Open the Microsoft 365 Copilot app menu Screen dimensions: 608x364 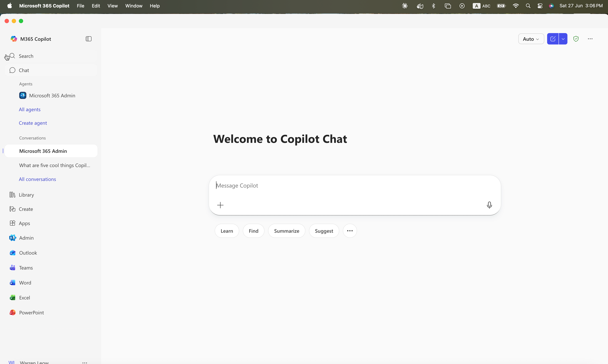(44, 6)
